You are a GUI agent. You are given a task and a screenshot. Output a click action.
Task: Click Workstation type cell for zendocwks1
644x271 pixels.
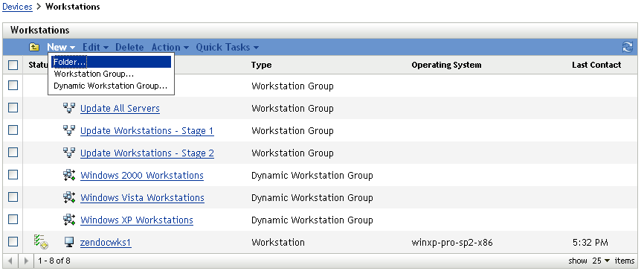278,242
